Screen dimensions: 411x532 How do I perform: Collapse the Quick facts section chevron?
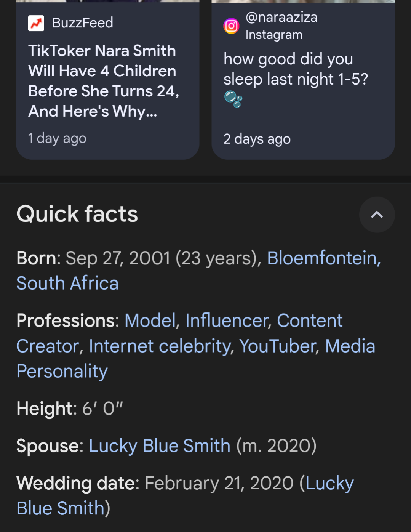pos(377,215)
